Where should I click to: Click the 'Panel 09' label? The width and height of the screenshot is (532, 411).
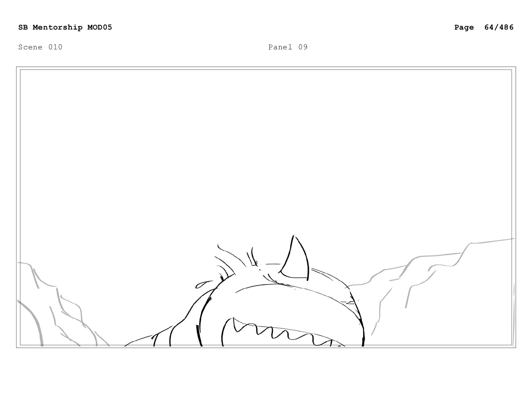288,47
